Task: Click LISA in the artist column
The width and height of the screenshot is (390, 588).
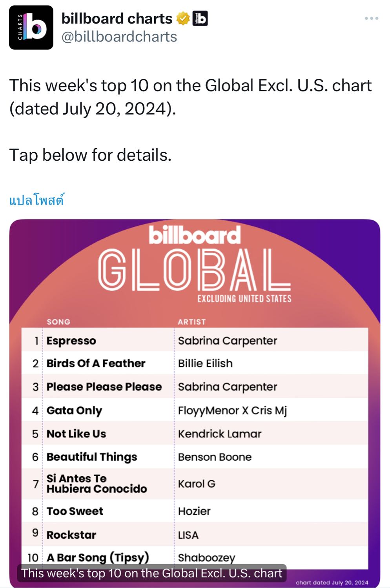Action: [x=188, y=535]
